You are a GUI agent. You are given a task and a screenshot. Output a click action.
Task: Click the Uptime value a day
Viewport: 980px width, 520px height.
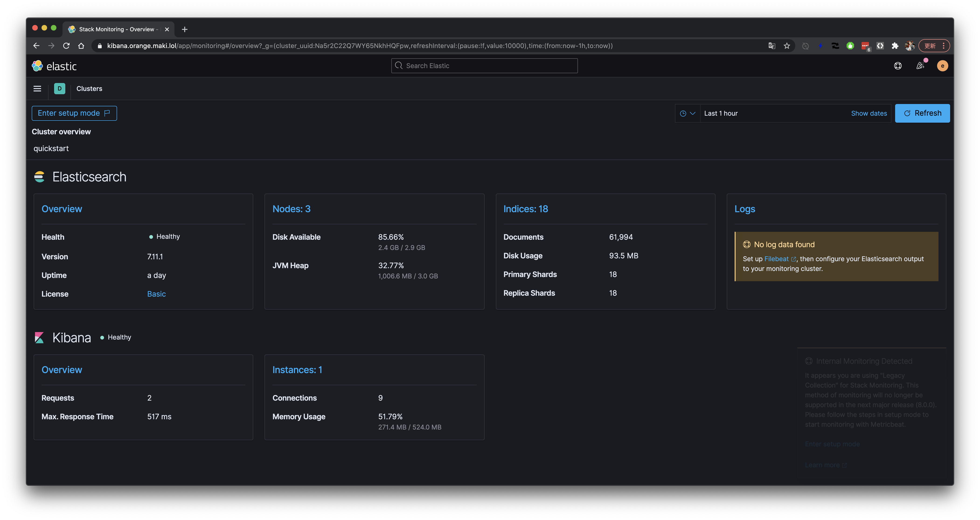(157, 275)
